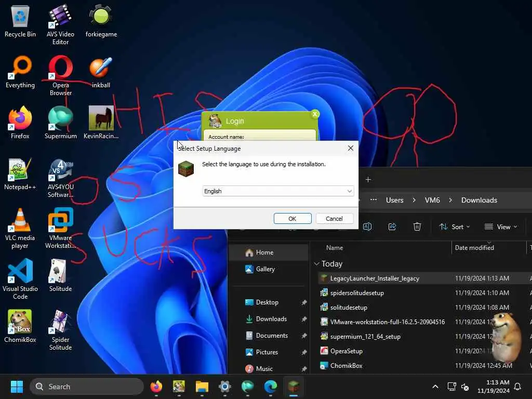Click the Share icon in Explorer toolbar
The height and width of the screenshot is (399, 532).
[392, 227]
